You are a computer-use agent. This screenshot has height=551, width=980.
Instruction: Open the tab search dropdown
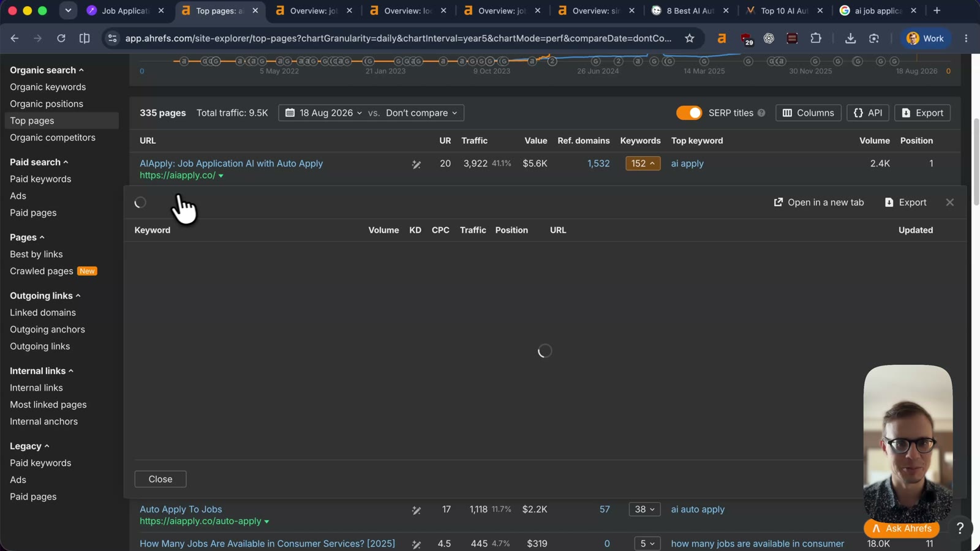click(68, 10)
